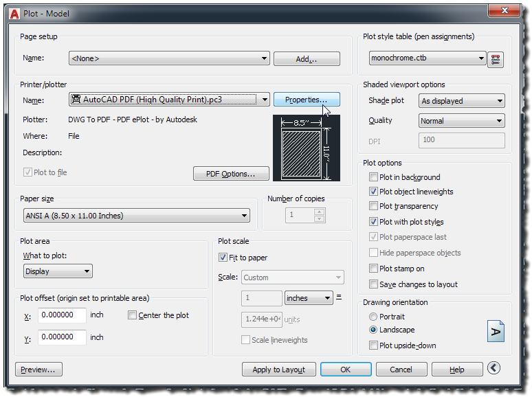532x397 pixels.
Task: Click the Scale lineweights checkbox
Action: click(245, 340)
